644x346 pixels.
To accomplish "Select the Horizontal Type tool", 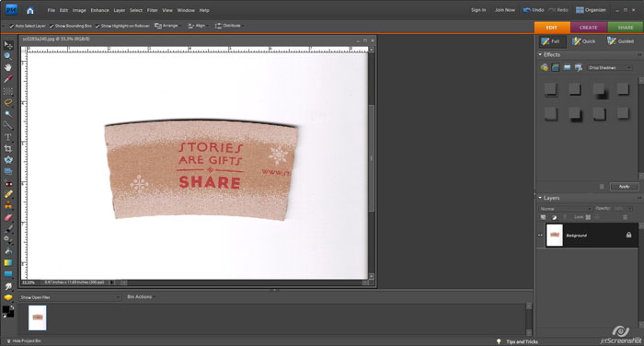I will pos(7,137).
